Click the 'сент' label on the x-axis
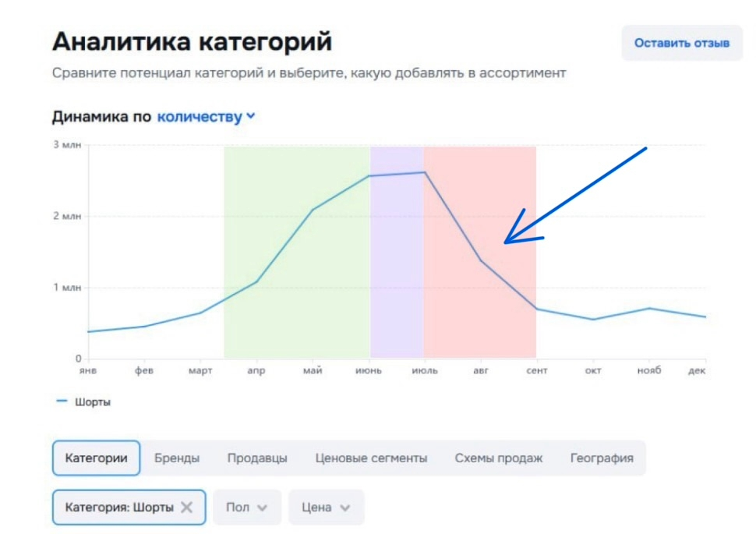756x534 pixels. 536,371
